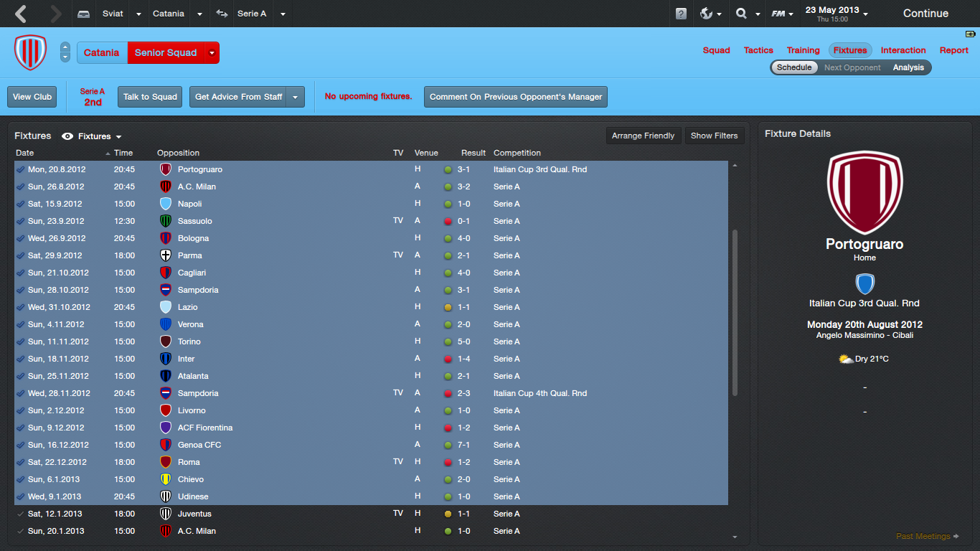Open the Senior Squad dropdown arrow
Image resolution: width=980 pixels, height=551 pixels.
pyautogui.click(x=211, y=52)
